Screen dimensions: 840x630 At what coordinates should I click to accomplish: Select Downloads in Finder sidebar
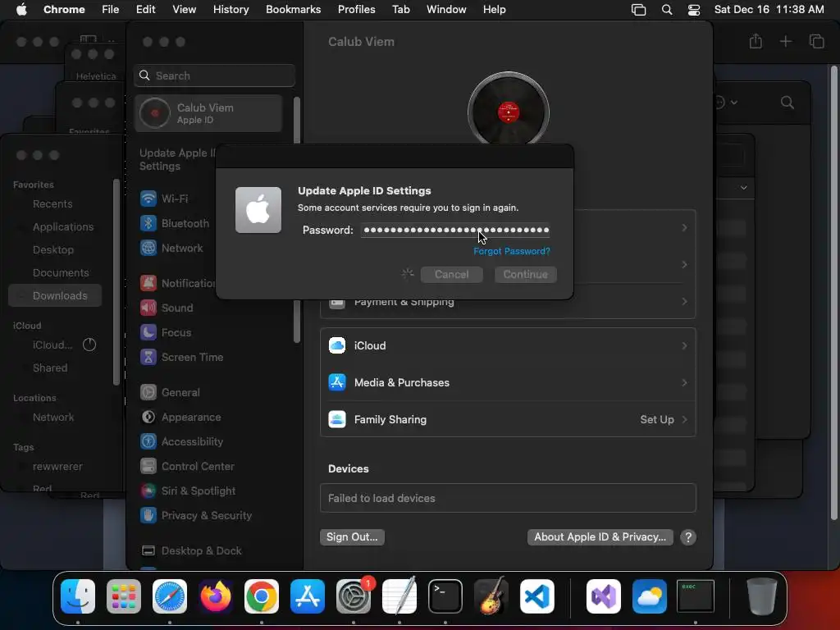point(55,295)
